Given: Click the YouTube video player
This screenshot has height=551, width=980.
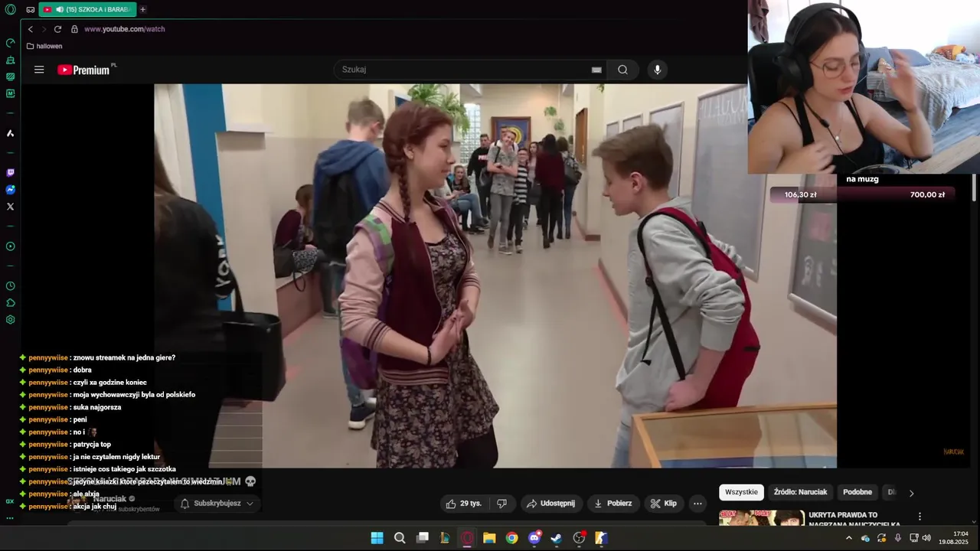Looking at the screenshot, I should [x=495, y=275].
